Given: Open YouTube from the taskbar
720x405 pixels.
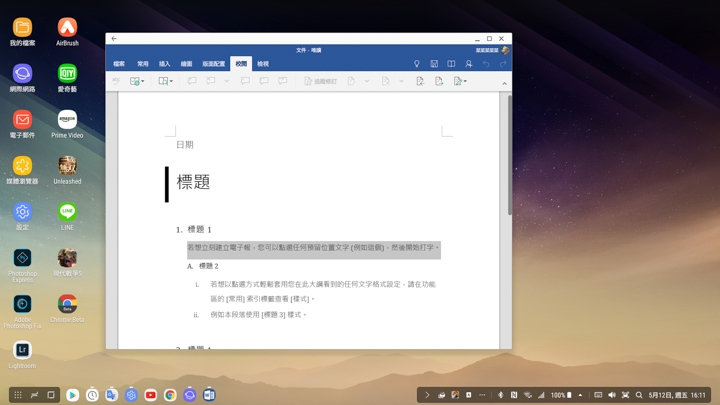Looking at the screenshot, I should [151, 395].
